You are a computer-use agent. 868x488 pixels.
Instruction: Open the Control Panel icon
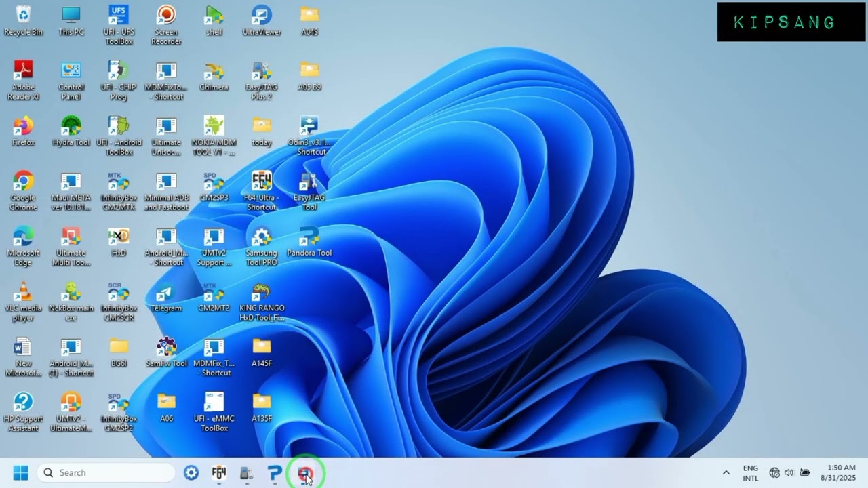[71, 81]
